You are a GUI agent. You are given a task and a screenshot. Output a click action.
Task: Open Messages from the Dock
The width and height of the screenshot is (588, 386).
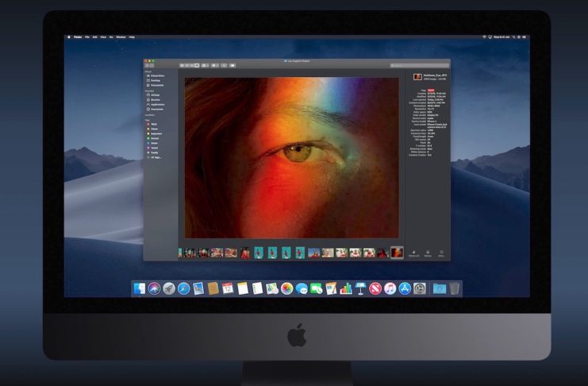(302, 288)
